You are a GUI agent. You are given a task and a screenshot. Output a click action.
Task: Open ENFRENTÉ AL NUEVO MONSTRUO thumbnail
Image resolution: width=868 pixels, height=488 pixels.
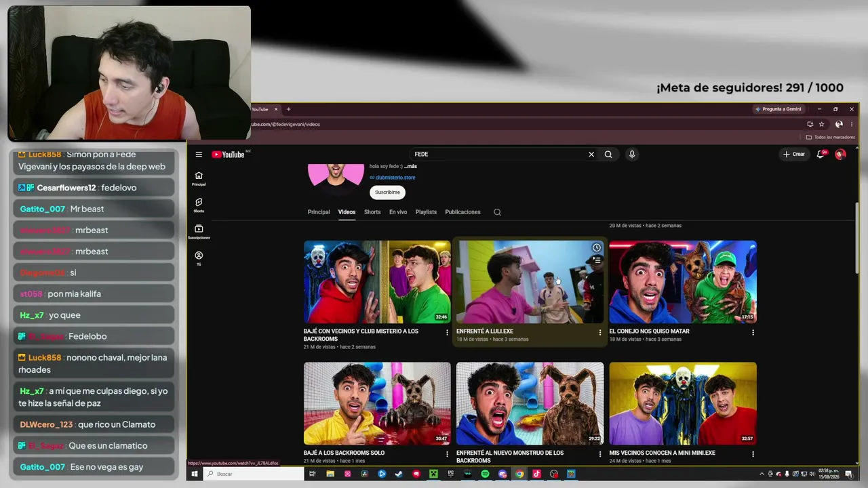[x=530, y=403]
